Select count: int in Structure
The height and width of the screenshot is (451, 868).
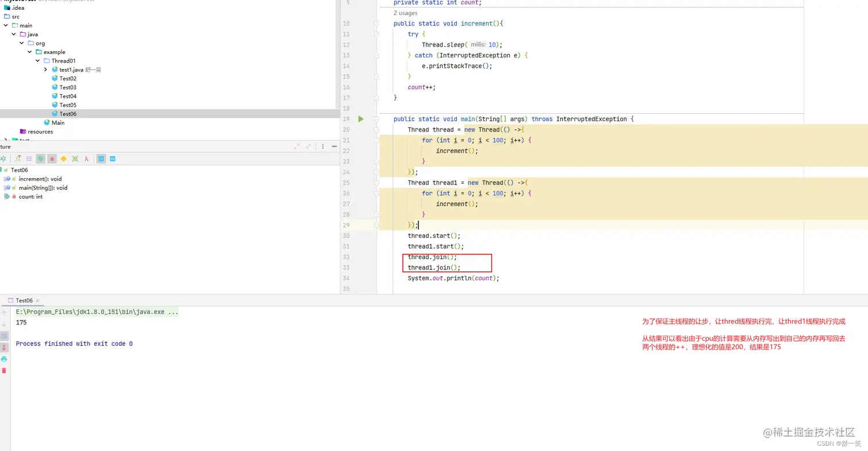[30, 196]
